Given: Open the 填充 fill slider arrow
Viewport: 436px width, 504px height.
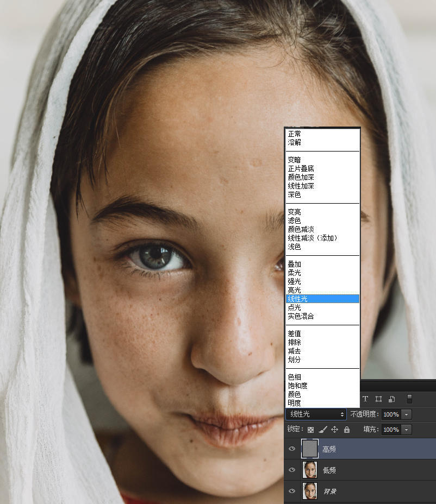Looking at the screenshot, I should click(x=407, y=430).
